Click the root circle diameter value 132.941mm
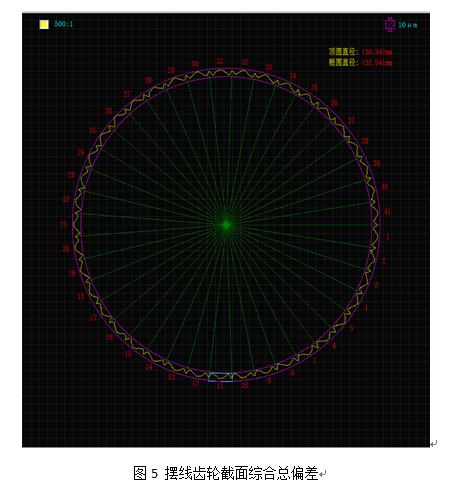This screenshot has height=490, width=454. pos(377,63)
